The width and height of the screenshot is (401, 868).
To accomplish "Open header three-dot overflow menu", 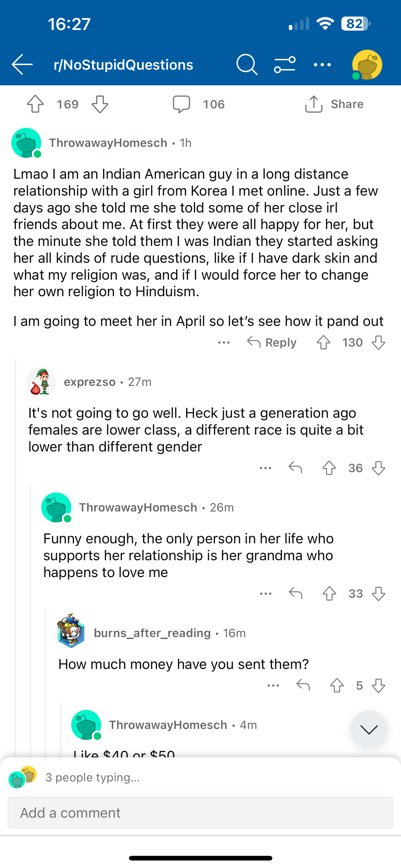I will pos(322,64).
